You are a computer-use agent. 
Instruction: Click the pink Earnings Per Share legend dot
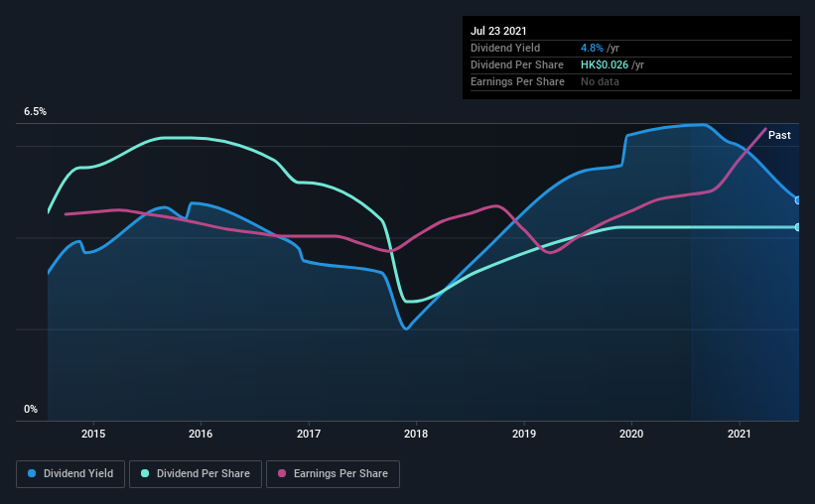(282, 473)
